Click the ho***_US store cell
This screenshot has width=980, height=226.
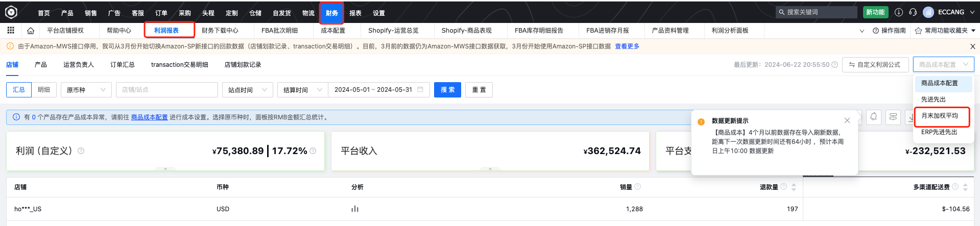(x=28, y=209)
